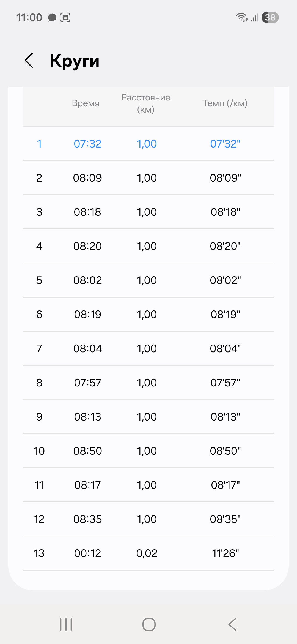Viewport: 297px width, 644px height.
Task: Tap the Время column header
Action: (x=86, y=103)
